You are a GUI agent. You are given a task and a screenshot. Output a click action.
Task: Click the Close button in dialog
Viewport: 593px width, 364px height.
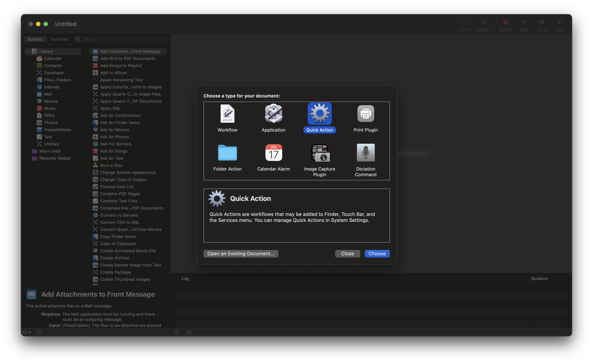coord(347,253)
